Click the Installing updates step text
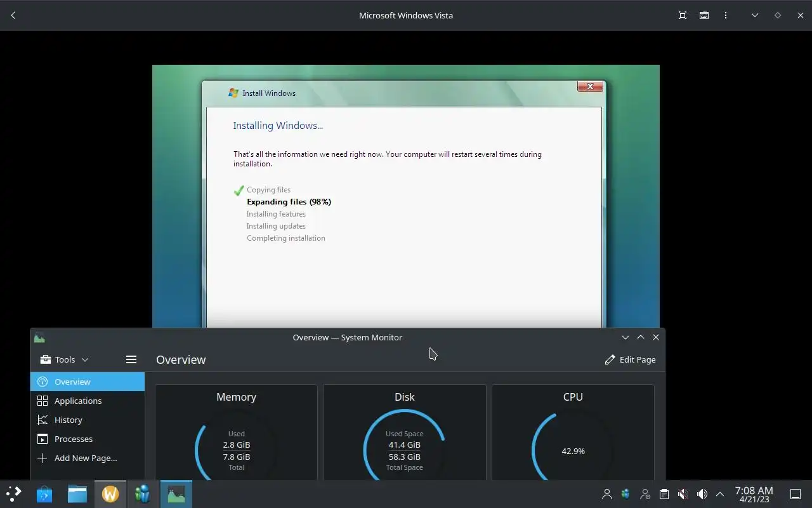Image resolution: width=812 pixels, height=508 pixels. click(x=276, y=226)
